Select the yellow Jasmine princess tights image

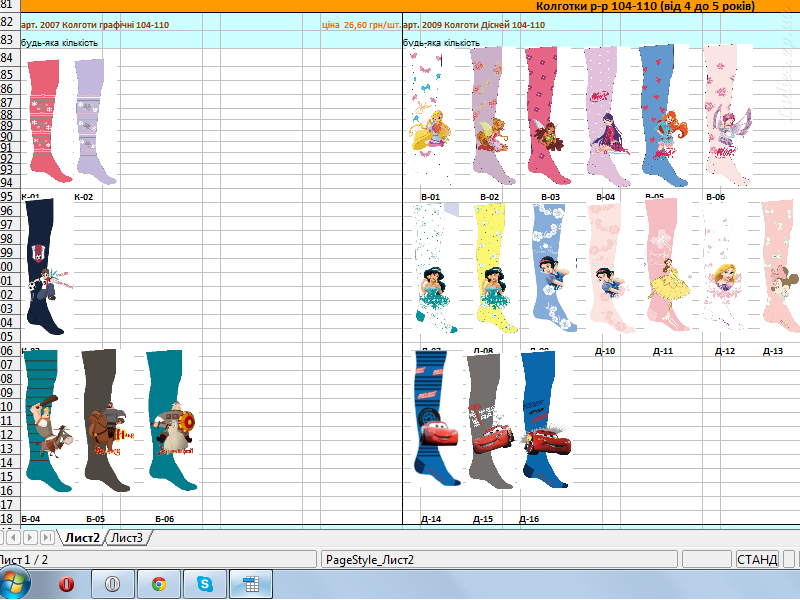tap(495, 269)
